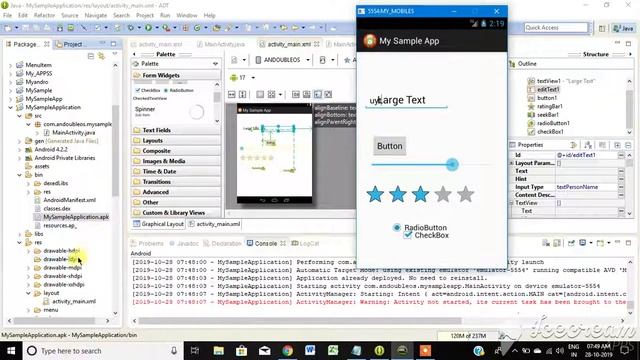Open the Advanced palette folder

[176, 192]
